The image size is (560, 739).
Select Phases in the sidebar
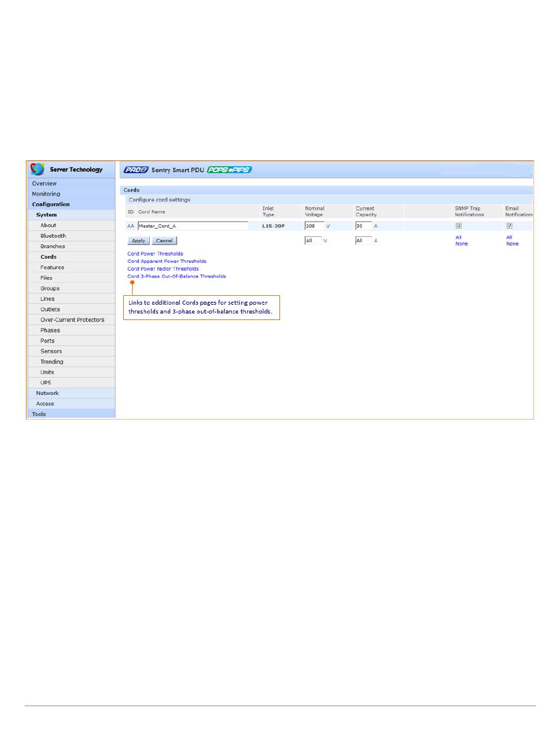pos(71,331)
